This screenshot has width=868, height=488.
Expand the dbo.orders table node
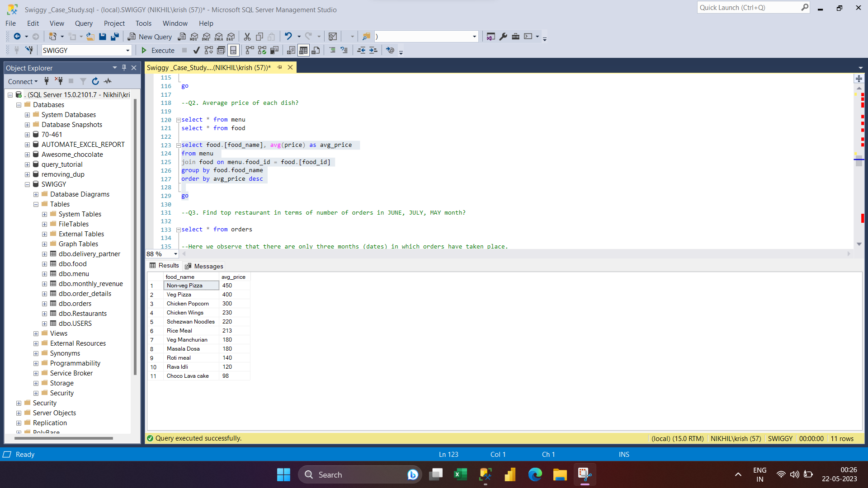point(45,304)
